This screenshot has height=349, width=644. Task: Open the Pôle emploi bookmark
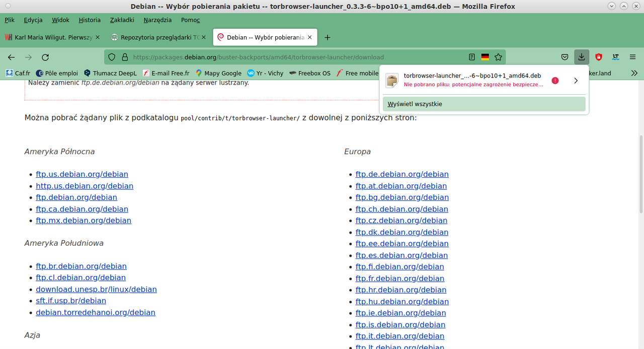57,73
